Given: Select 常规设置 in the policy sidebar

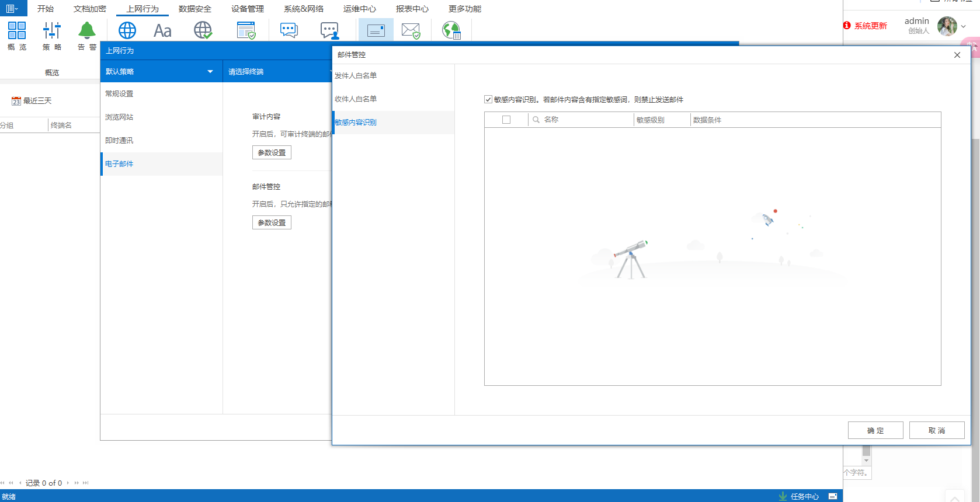Looking at the screenshot, I should tap(162, 94).
